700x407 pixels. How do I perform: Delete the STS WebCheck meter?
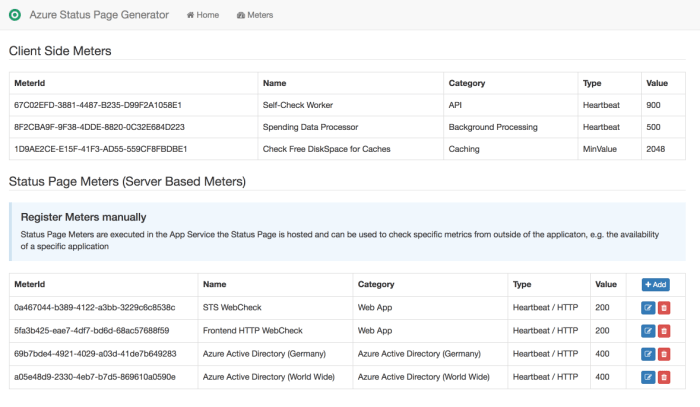tap(664, 307)
